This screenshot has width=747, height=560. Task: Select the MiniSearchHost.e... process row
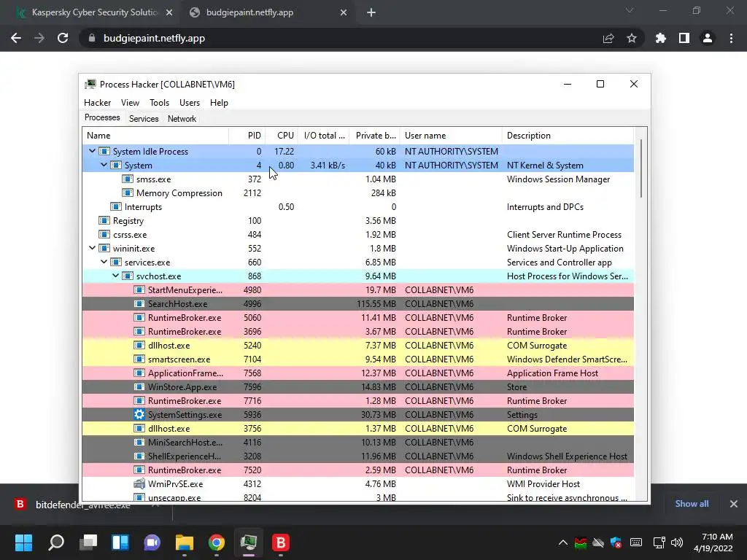click(357, 442)
